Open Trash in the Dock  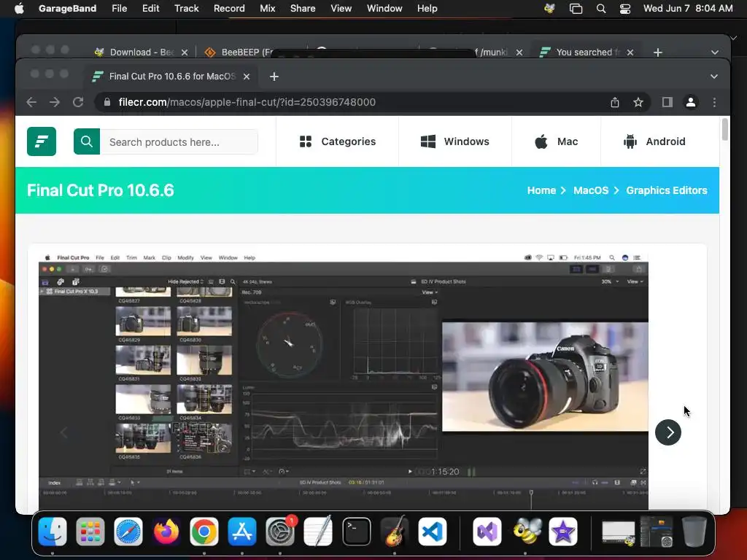tap(694, 532)
